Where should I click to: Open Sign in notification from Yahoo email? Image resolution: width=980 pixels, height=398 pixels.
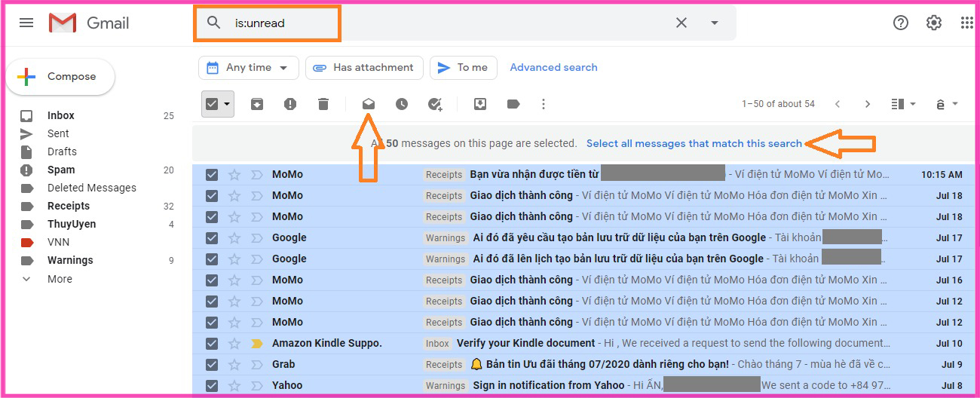549,385
